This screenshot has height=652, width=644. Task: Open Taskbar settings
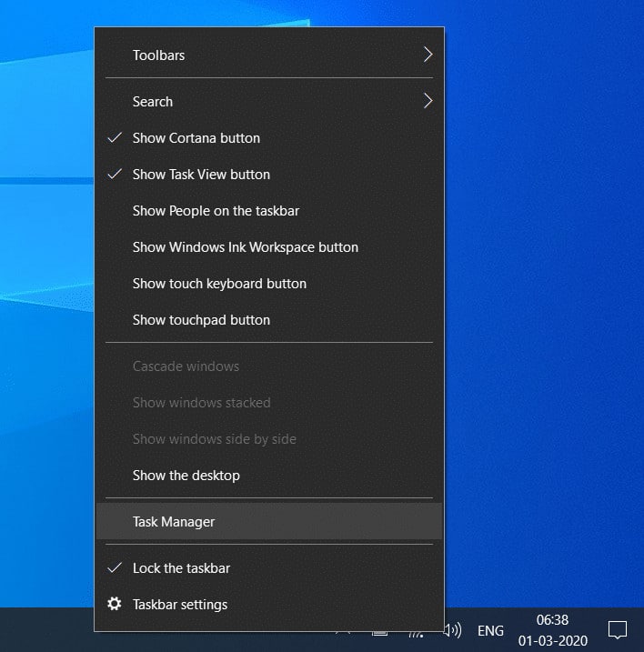pyautogui.click(x=268, y=604)
